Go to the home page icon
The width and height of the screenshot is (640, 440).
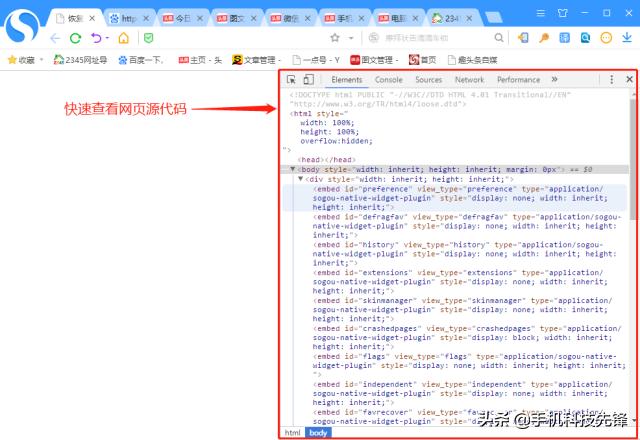tap(123, 38)
